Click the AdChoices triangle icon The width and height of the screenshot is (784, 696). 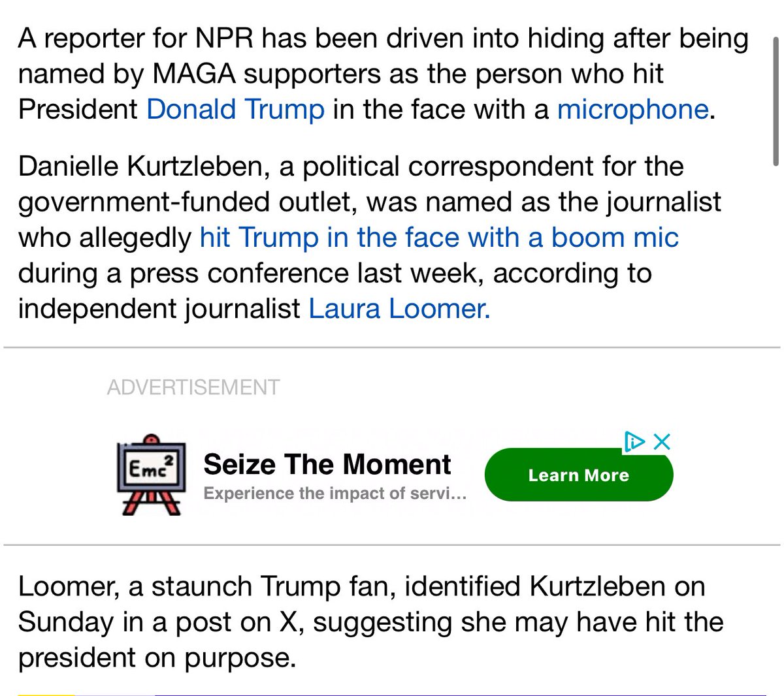click(x=634, y=442)
